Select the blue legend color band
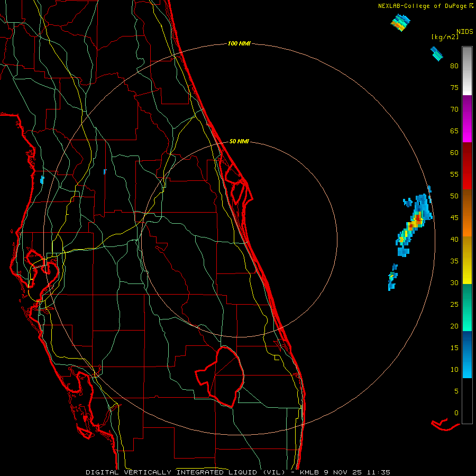Viewport: 476px width, 476px height. (x=467, y=354)
